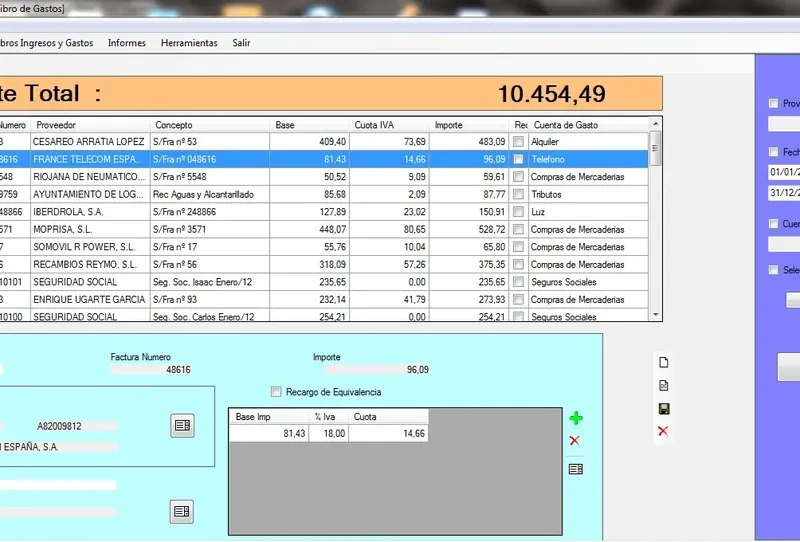Click Alquiler account cell in first row
This screenshot has width=800, height=542.
click(x=588, y=141)
